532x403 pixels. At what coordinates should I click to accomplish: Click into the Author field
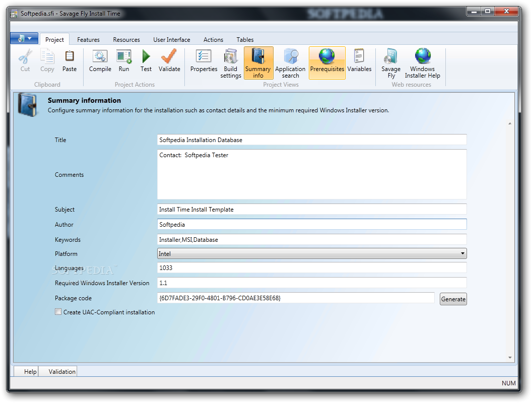[x=312, y=224]
